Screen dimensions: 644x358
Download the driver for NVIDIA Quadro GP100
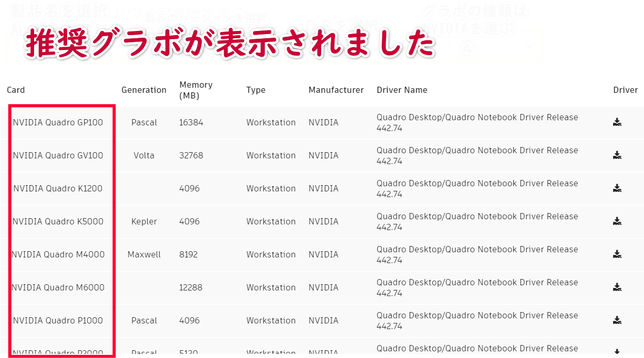click(x=617, y=122)
